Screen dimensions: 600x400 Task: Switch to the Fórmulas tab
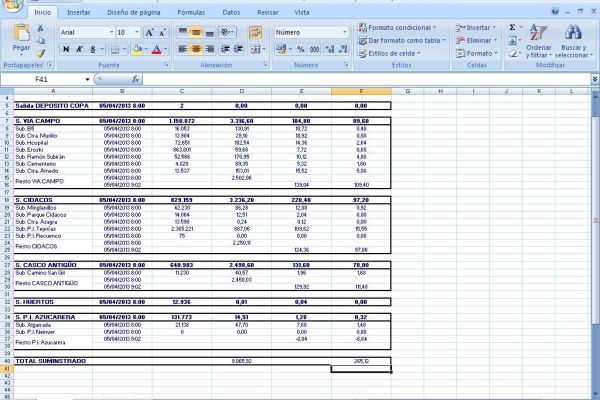click(191, 13)
